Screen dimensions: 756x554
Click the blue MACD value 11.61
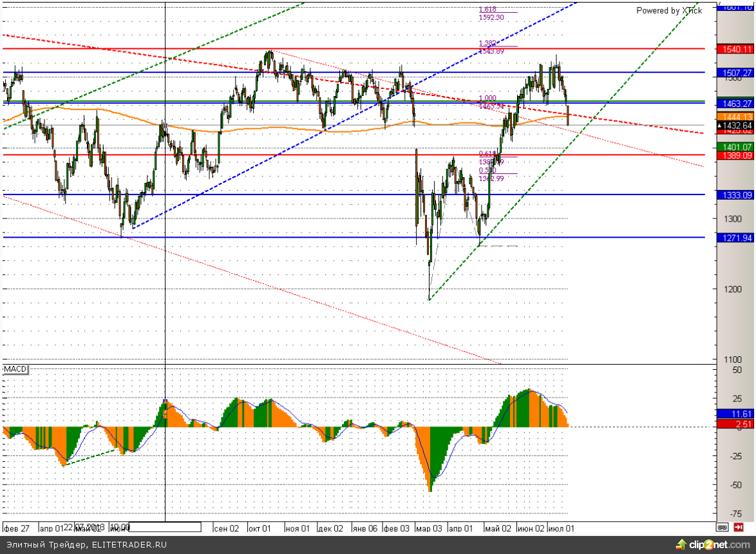pos(735,414)
